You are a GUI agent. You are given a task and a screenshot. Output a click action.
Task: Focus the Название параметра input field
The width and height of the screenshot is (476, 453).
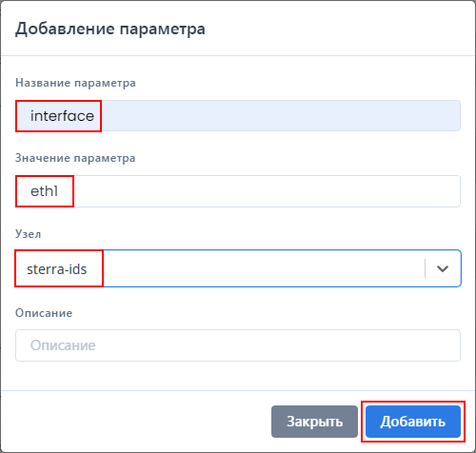(238, 116)
